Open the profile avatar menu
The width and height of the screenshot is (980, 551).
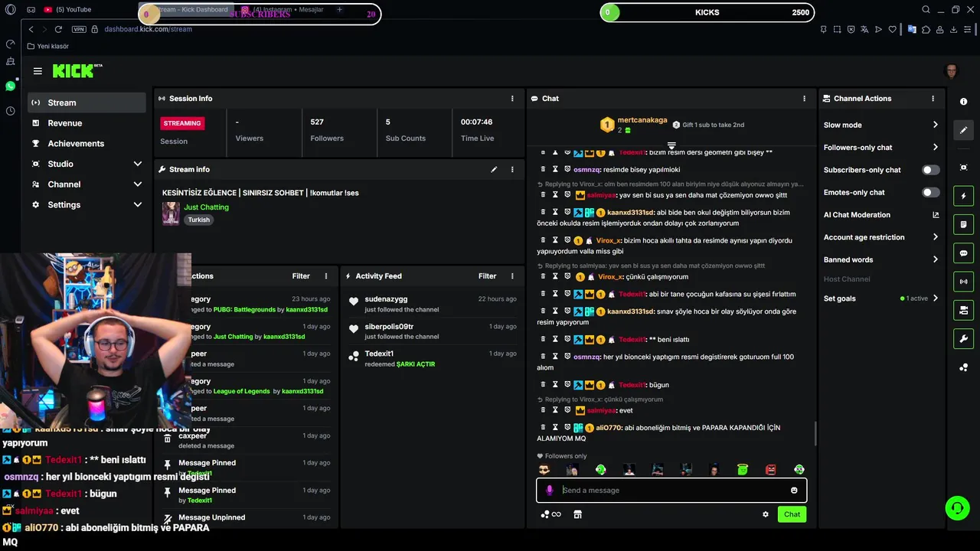[x=952, y=71]
